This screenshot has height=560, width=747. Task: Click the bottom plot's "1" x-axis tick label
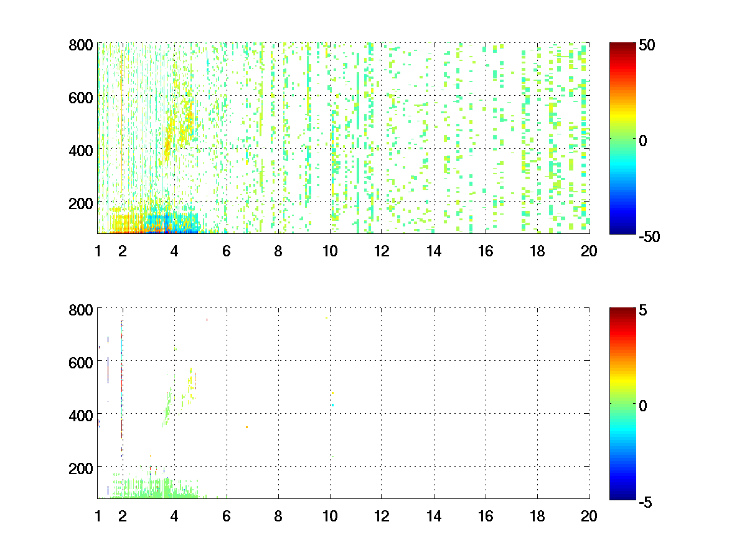(98, 516)
